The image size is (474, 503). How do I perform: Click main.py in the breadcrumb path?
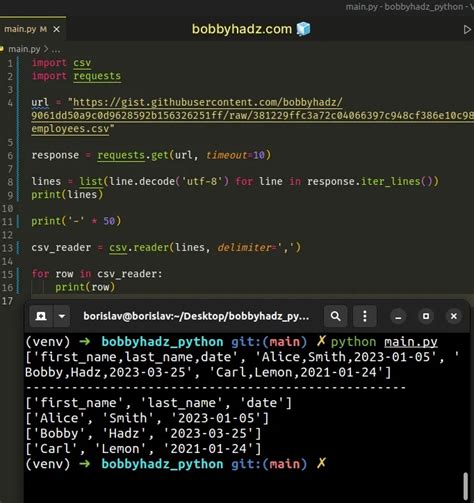pyautogui.click(x=24, y=49)
